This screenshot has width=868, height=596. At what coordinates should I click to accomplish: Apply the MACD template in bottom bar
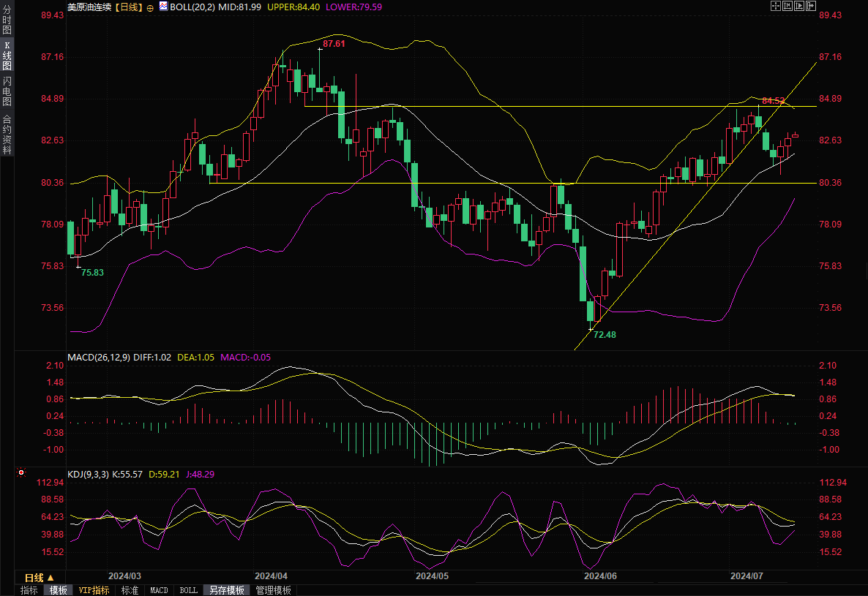(x=159, y=590)
